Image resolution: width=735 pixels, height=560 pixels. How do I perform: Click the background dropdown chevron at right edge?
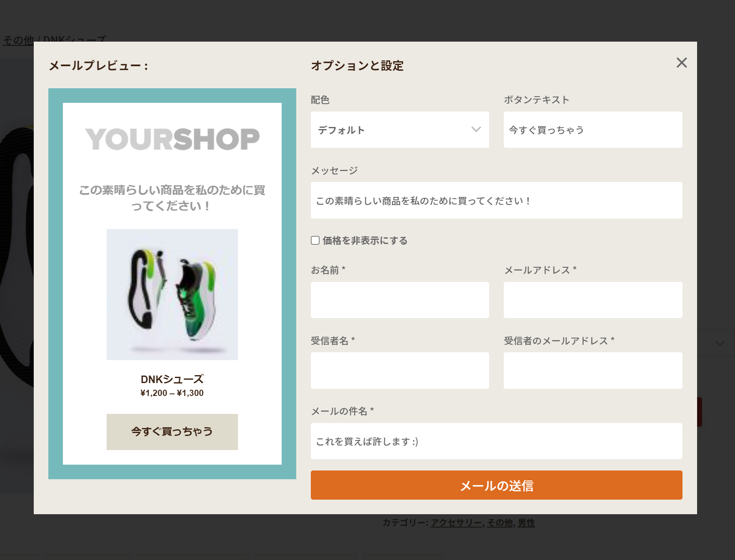pos(720,343)
